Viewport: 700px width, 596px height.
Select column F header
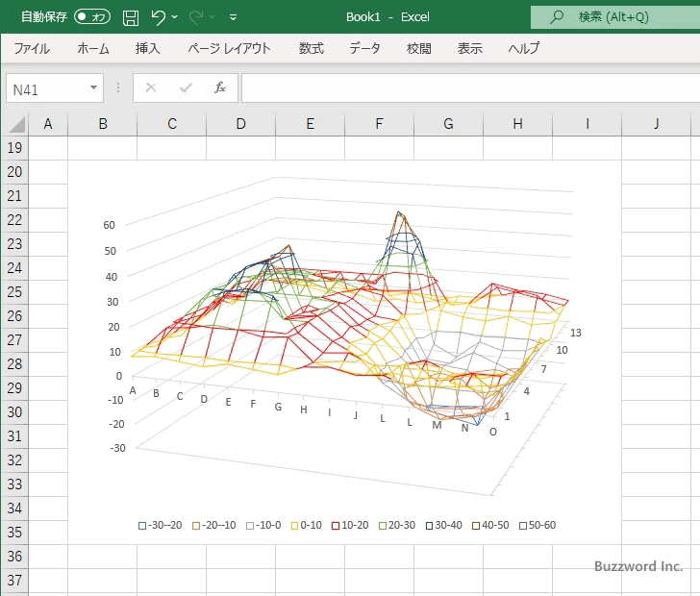coord(379,124)
